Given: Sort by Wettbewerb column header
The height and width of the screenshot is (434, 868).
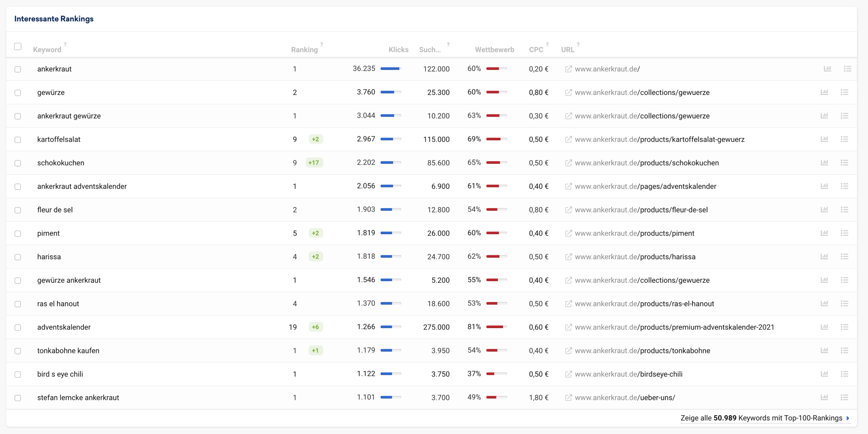Looking at the screenshot, I should coord(494,49).
